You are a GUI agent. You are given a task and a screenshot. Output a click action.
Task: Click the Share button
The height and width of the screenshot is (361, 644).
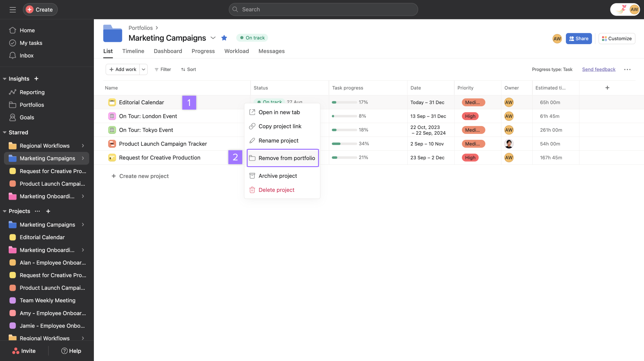tap(579, 38)
